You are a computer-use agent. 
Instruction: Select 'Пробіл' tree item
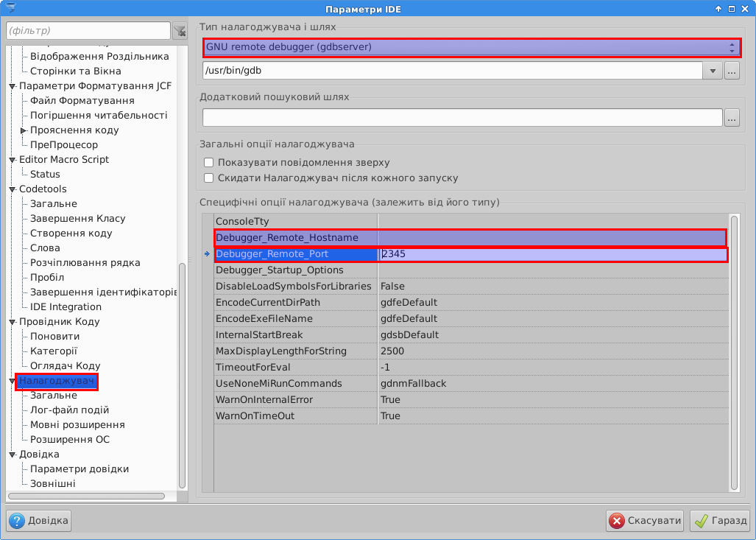coord(47,278)
